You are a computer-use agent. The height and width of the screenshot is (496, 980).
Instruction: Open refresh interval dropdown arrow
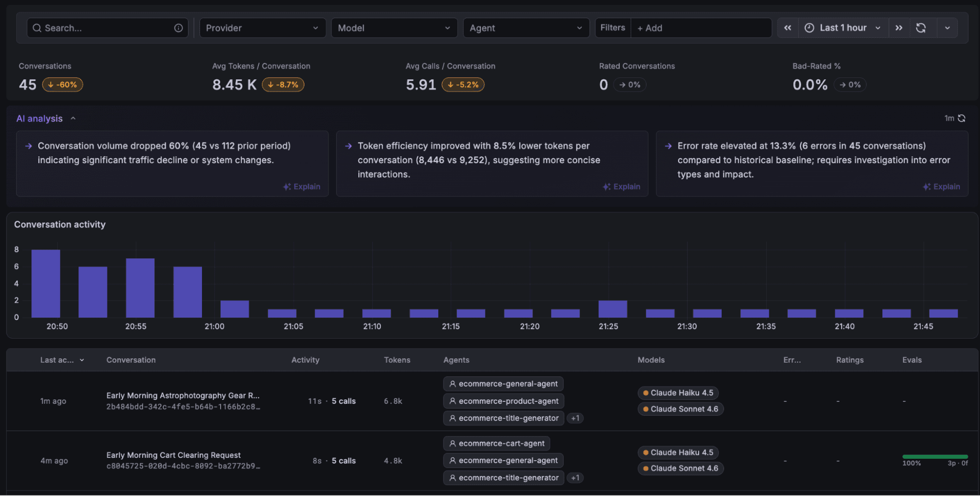click(947, 28)
